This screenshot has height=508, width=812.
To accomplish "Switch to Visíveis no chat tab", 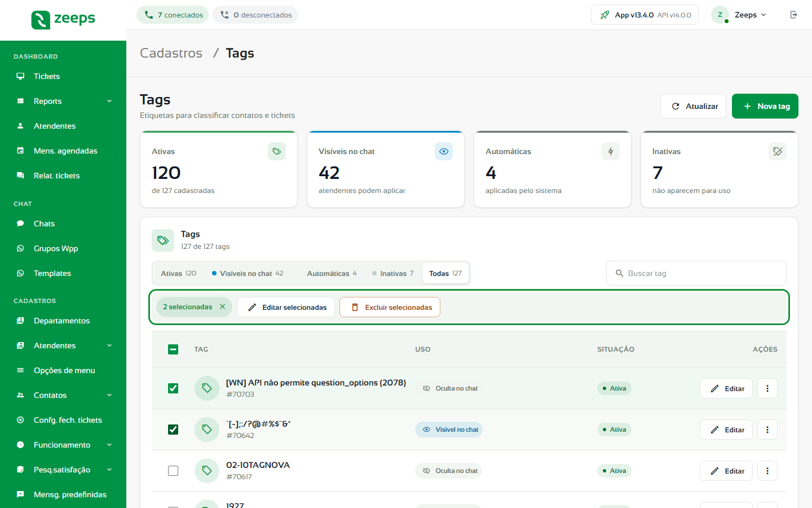I will click(x=248, y=273).
